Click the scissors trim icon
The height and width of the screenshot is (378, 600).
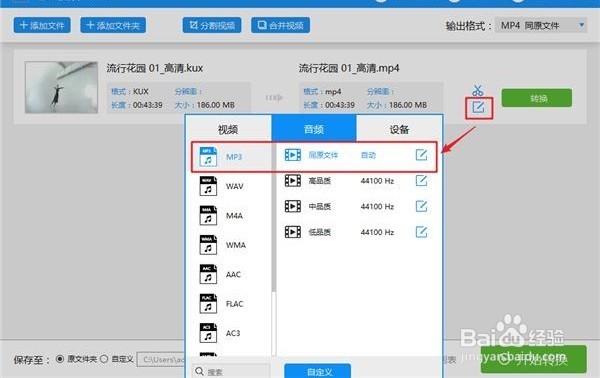[477, 90]
